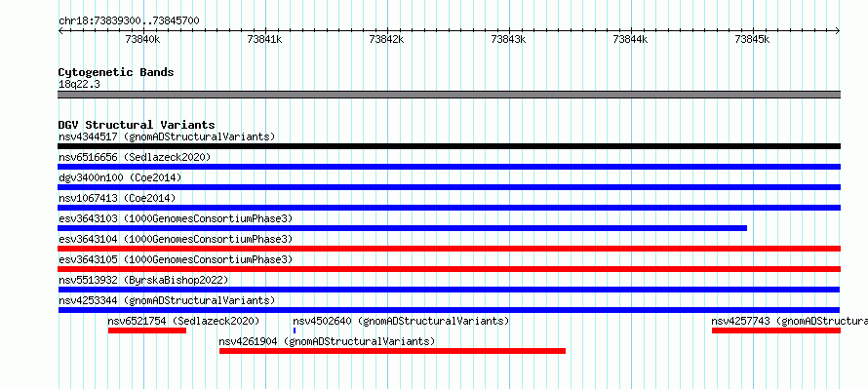Click the 73844k ruler tick label
This screenshot has height=389, width=868.
630,39
